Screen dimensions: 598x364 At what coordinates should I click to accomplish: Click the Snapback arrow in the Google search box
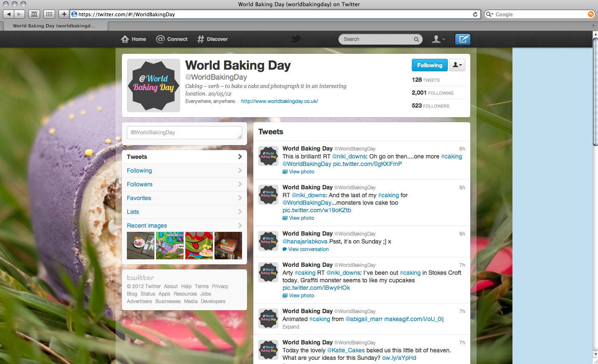pos(590,14)
